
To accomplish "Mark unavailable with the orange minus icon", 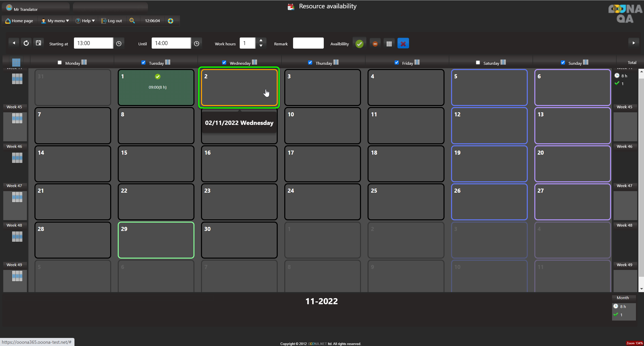I will [375, 44].
